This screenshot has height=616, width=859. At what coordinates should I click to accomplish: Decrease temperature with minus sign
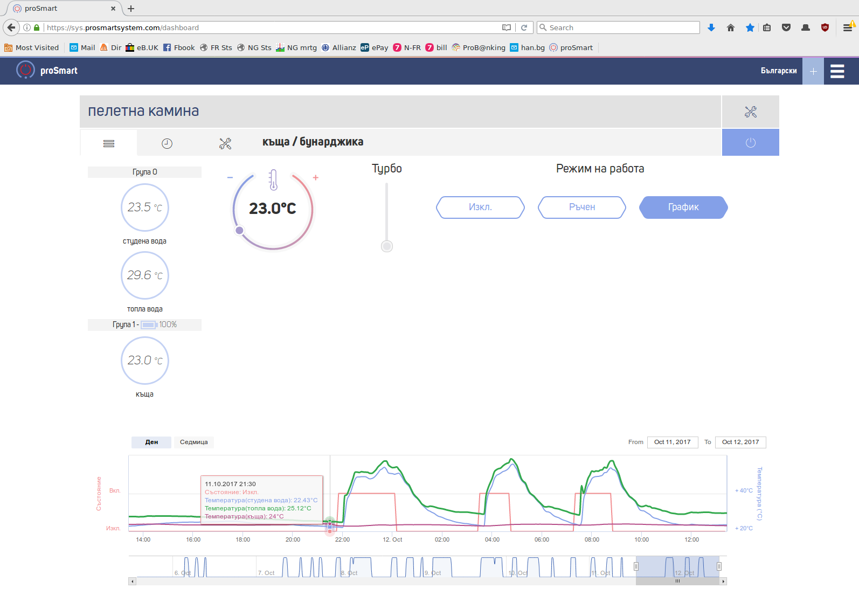230,177
